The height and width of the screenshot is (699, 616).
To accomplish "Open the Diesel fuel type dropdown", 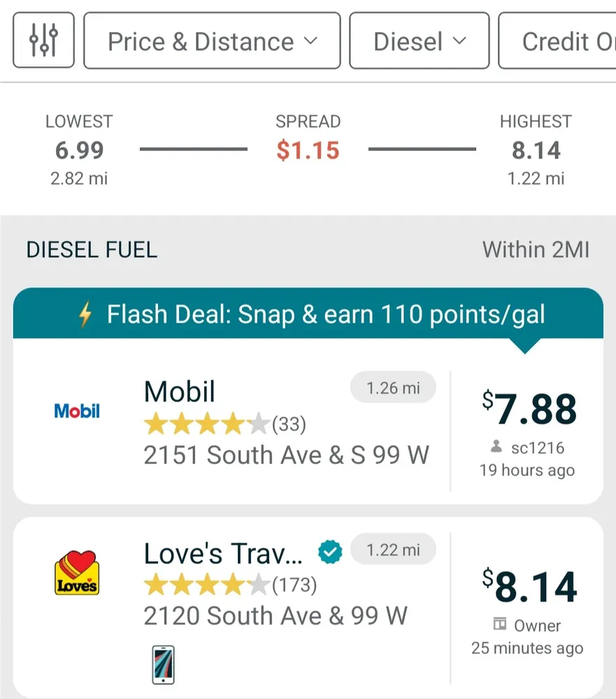I will (x=419, y=41).
